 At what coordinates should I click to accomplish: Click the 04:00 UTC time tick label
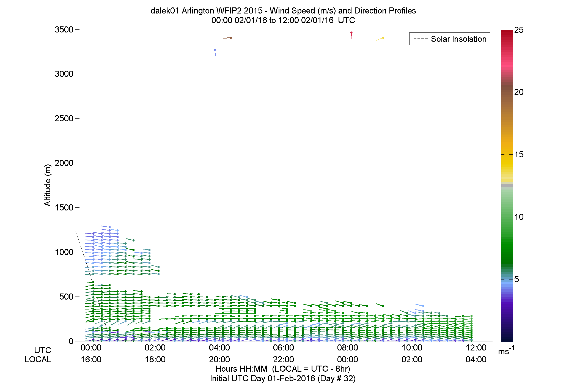[x=219, y=348]
